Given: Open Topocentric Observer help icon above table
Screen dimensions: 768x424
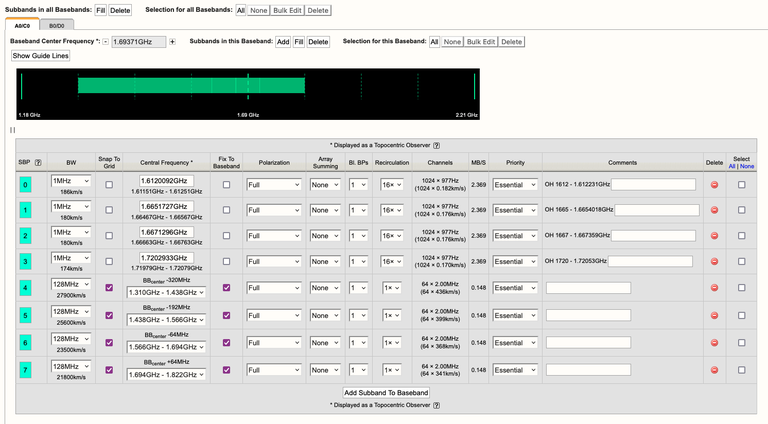Looking at the screenshot, I should pyautogui.click(x=436, y=145).
